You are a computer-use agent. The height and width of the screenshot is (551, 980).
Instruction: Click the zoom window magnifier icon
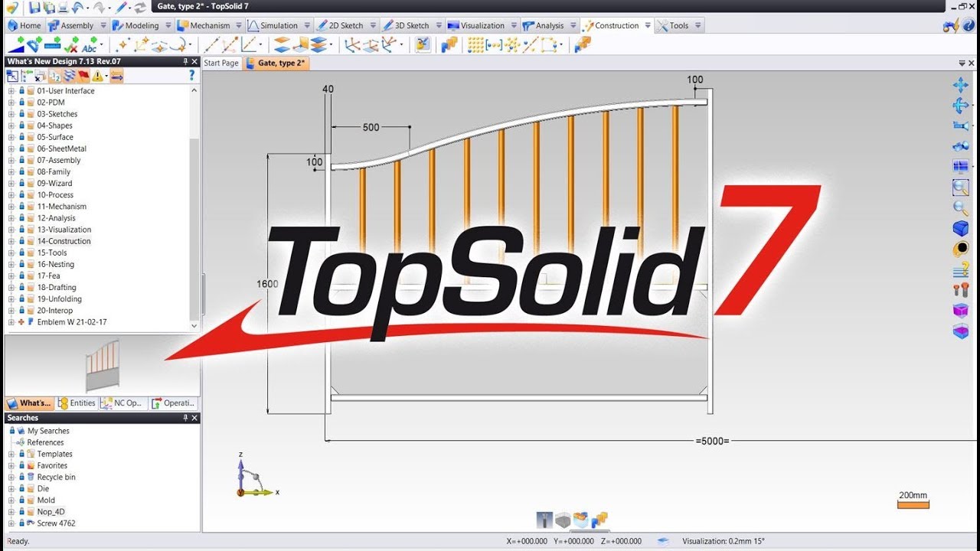(x=960, y=187)
